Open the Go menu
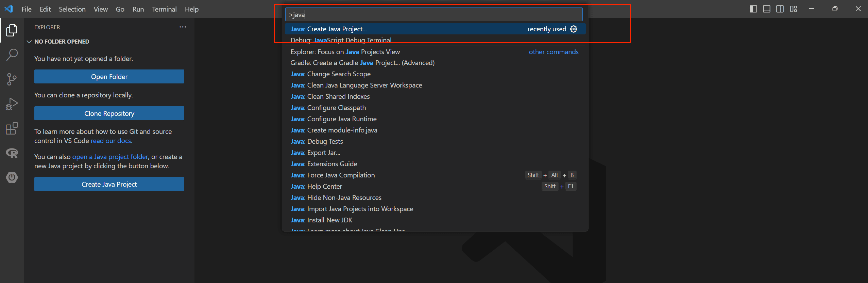868x283 pixels. click(120, 9)
